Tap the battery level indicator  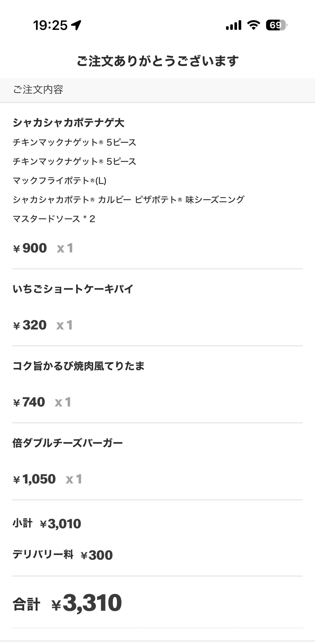point(276,25)
